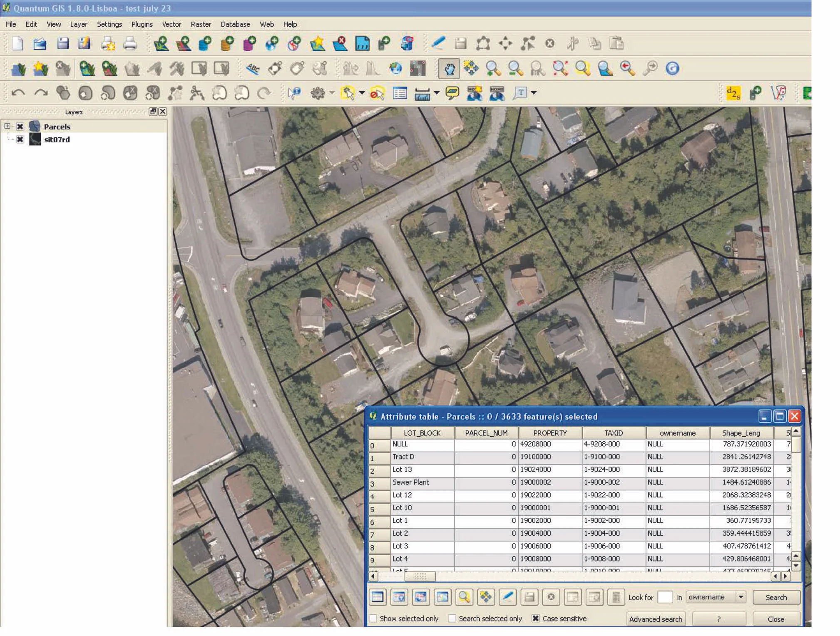Open the Raster menu
Screen dimensions: 840x636
pos(201,24)
